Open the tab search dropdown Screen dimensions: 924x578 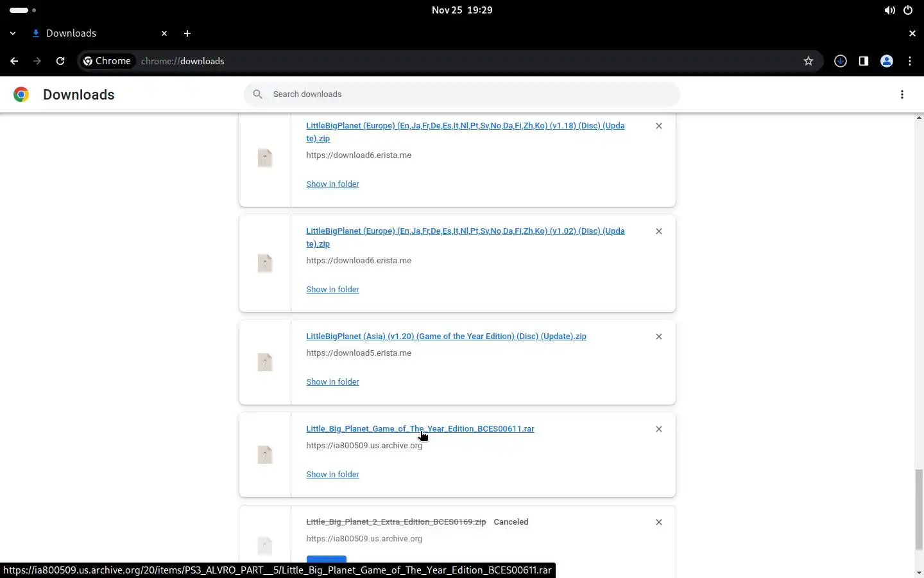[13, 33]
